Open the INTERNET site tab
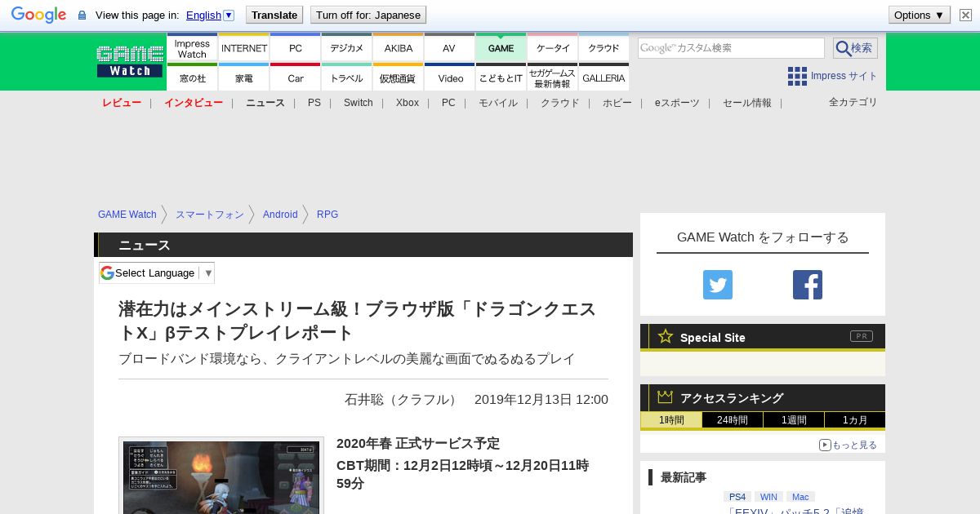Screen dimensions: 980x514 pyautogui.click(x=244, y=48)
